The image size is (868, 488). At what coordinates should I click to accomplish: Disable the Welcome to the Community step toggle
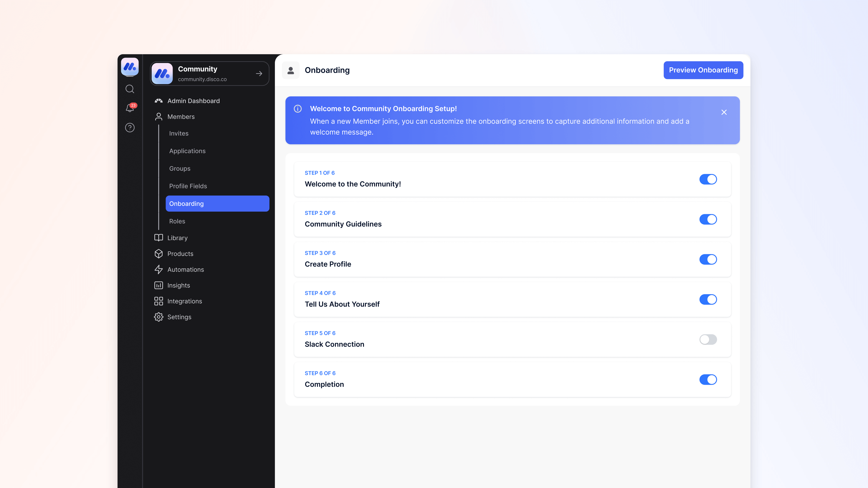pos(708,179)
